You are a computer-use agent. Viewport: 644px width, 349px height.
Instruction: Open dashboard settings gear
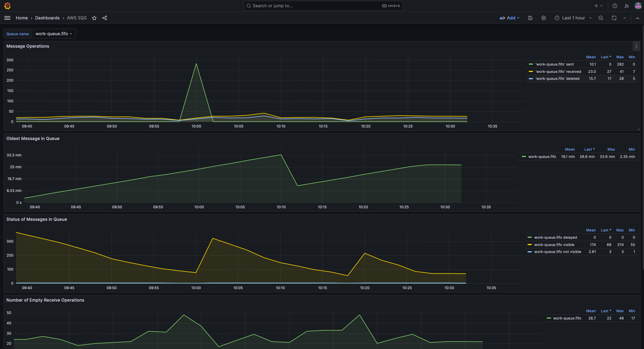(544, 18)
